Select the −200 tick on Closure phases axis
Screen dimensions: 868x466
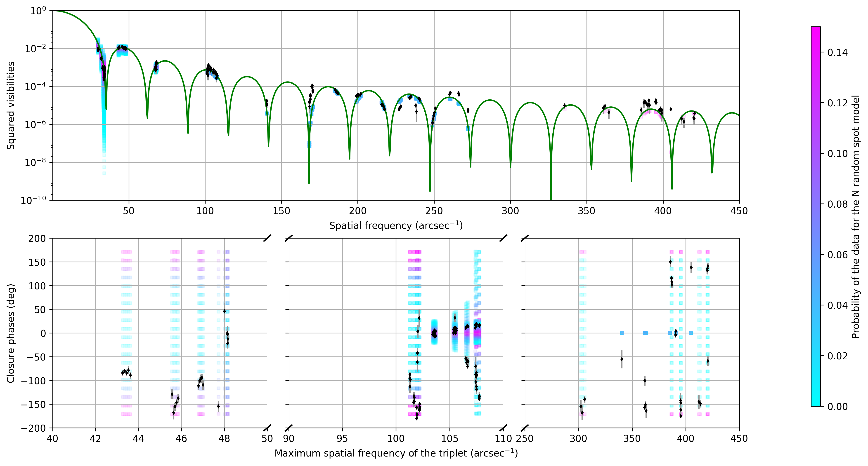[x=33, y=428]
